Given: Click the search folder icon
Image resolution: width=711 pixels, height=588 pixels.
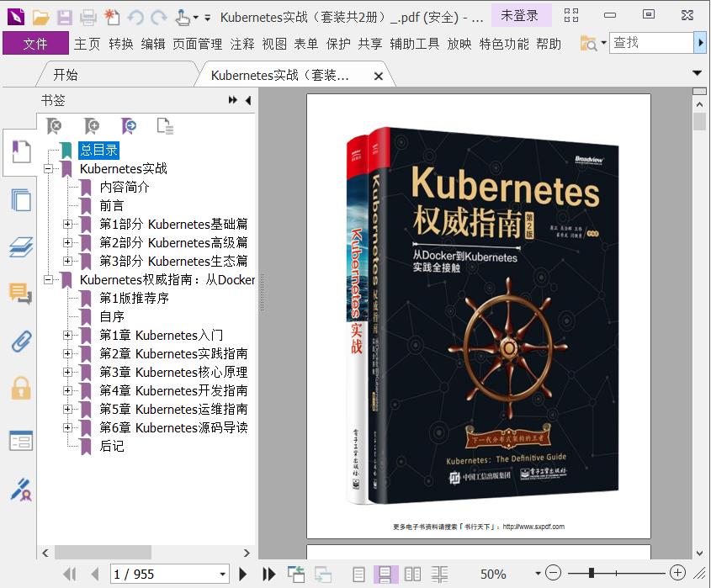Looking at the screenshot, I should [x=588, y=44].
